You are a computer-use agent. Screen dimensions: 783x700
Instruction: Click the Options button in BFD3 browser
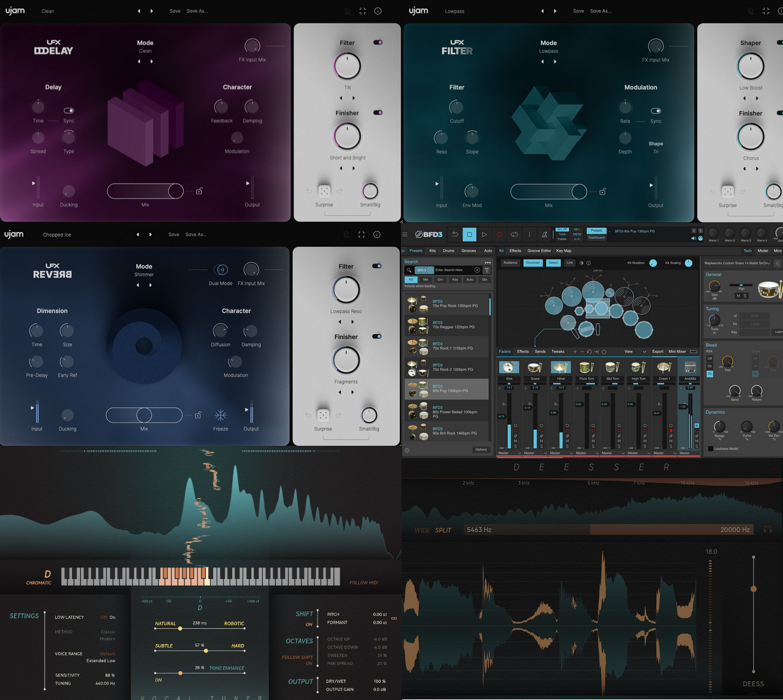coord(481,449)
